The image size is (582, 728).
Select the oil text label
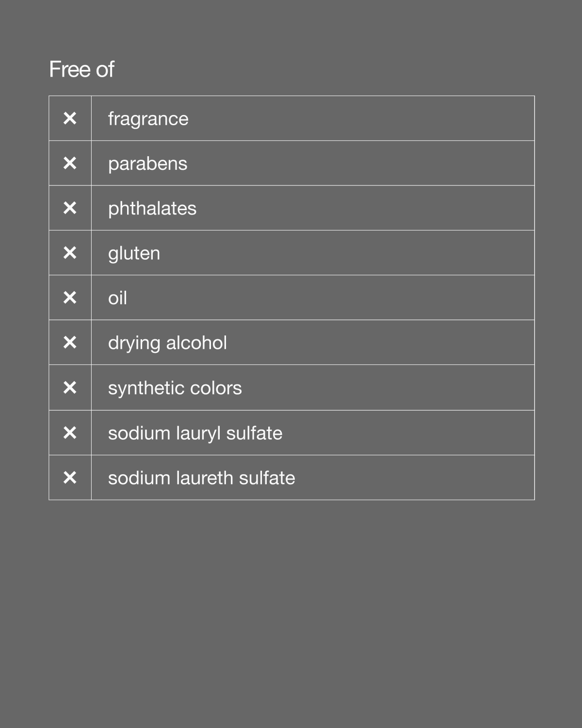coord(117,298)
